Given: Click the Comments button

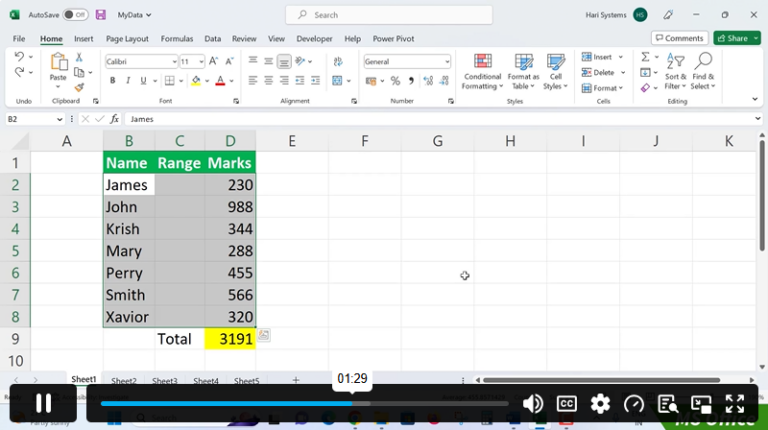Looking at the screenshot, I should [x=679, y=38].
